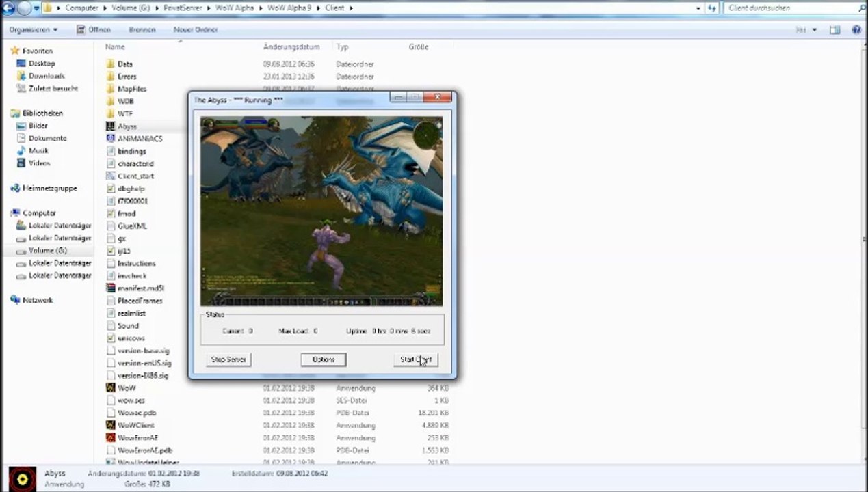868x492 pixels.
Task: Click Brennen in the Explorer toolbar
Action: click(142, 30)
